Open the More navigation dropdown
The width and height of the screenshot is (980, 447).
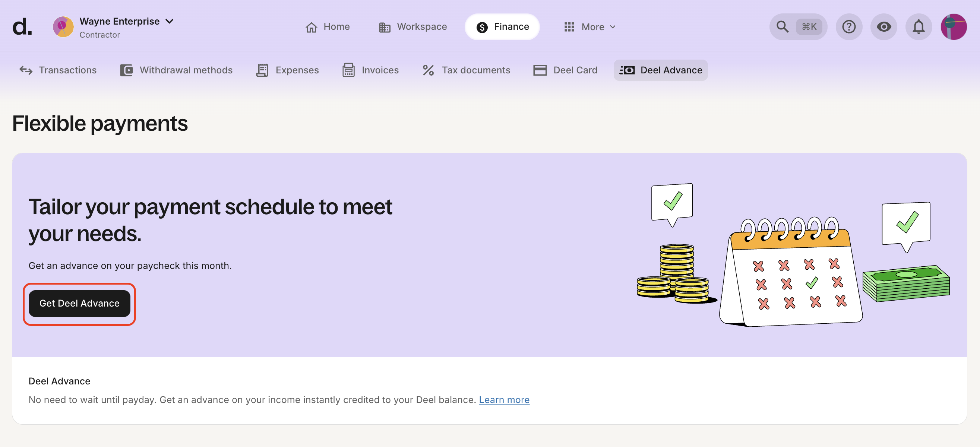(589, 26)
